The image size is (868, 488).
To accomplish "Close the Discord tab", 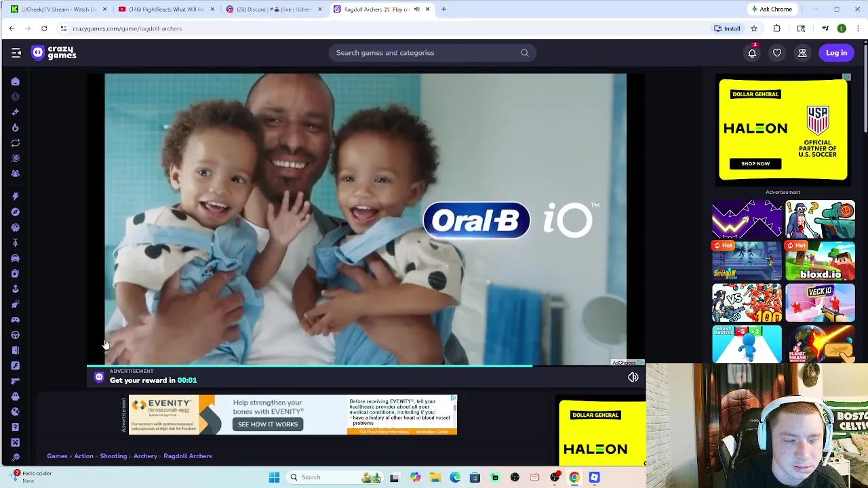I will pyautogui.click(x=320, y=9).
